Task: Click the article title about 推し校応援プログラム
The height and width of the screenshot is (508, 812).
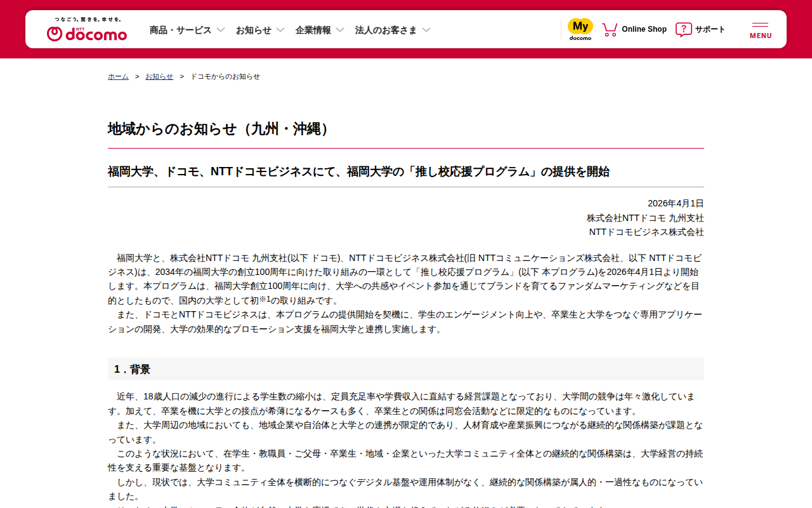Action: click(x=358, y=171)
